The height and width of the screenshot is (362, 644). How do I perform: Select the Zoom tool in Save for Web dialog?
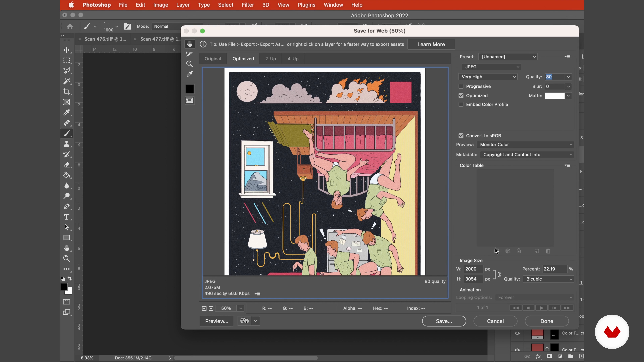coord(190,64)
